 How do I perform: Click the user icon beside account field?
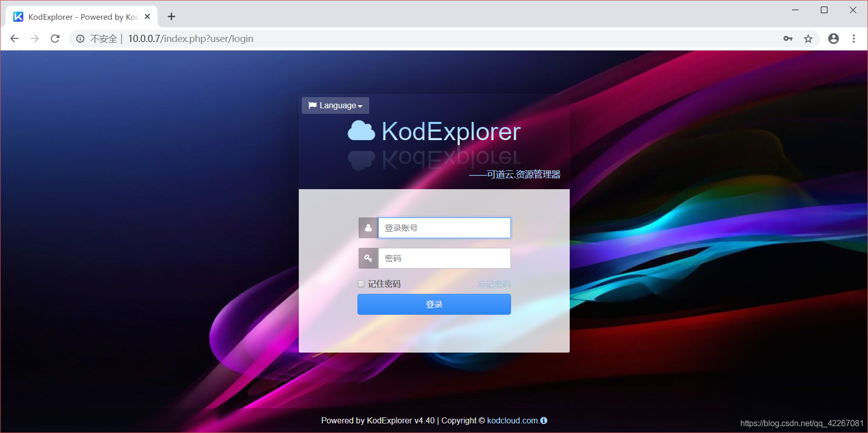[x=368, y=228]
